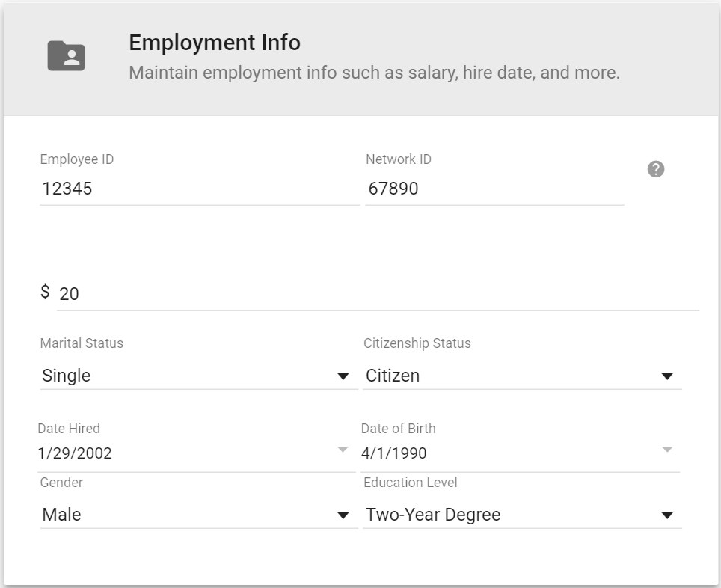Viewport: 721px width, 588px height.
Task: Open the Gender dropdown arrow
Action: [343, 515]
